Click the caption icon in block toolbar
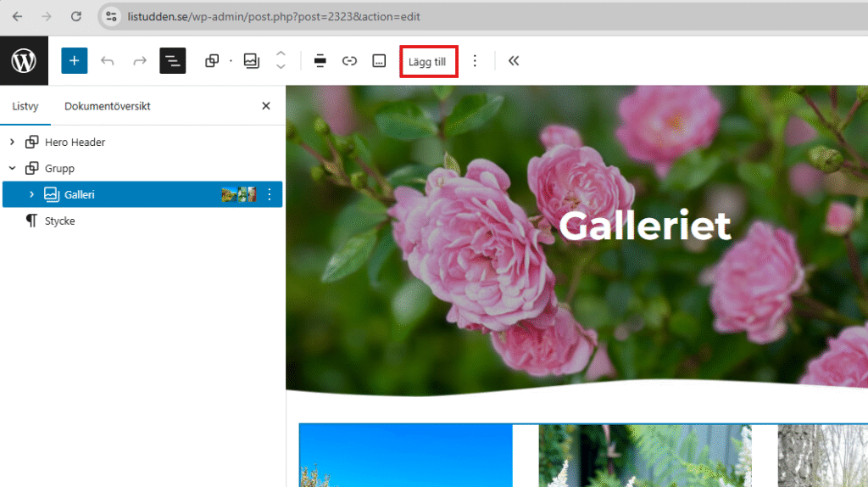 coord(379,61)
